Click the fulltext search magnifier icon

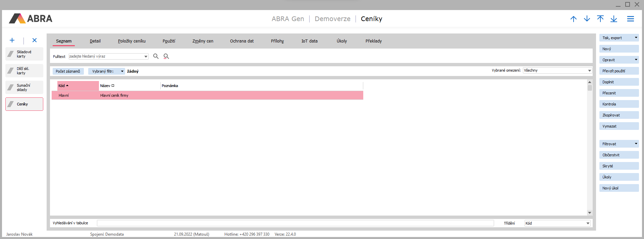pos(156,56)
